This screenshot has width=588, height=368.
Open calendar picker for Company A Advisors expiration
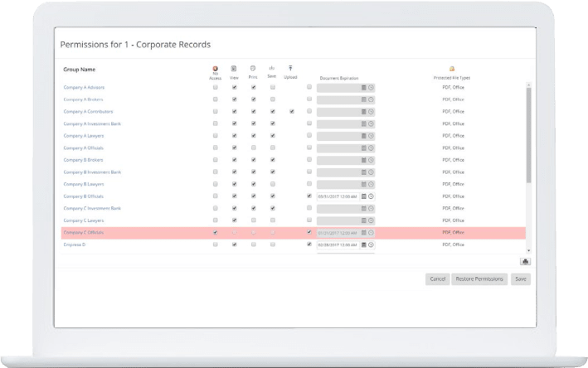click(363, 88)
